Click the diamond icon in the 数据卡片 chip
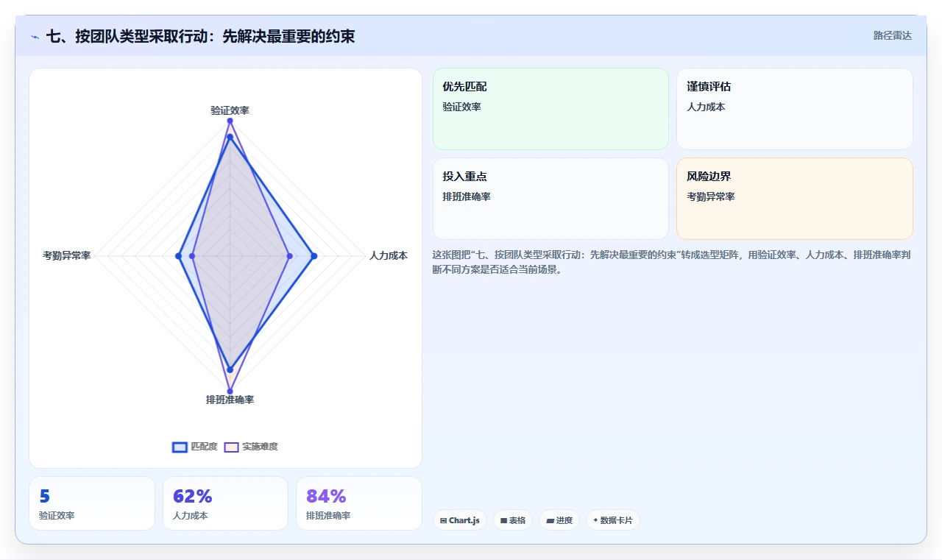Image resolution: width=942 pixels, height=560 pixels. 595,520
